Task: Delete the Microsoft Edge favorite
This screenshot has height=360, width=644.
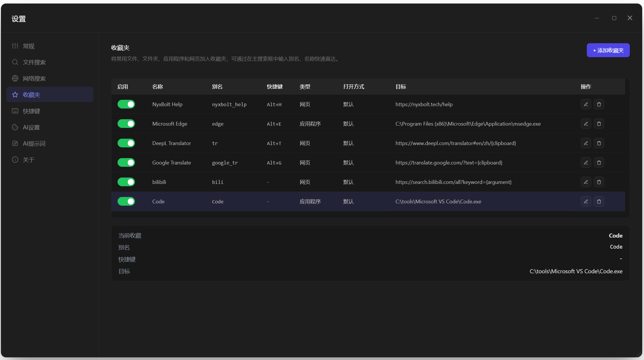Action: coord(599,124)
